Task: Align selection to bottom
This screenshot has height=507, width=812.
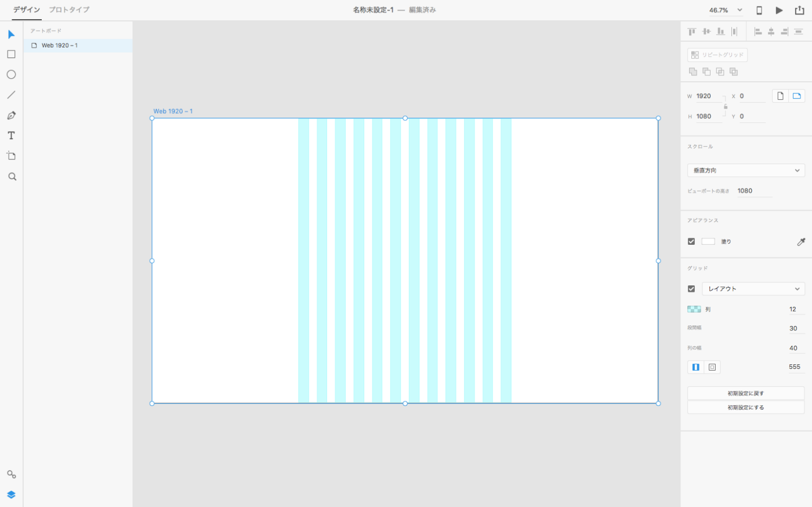Action: click(x=720, y=31)
